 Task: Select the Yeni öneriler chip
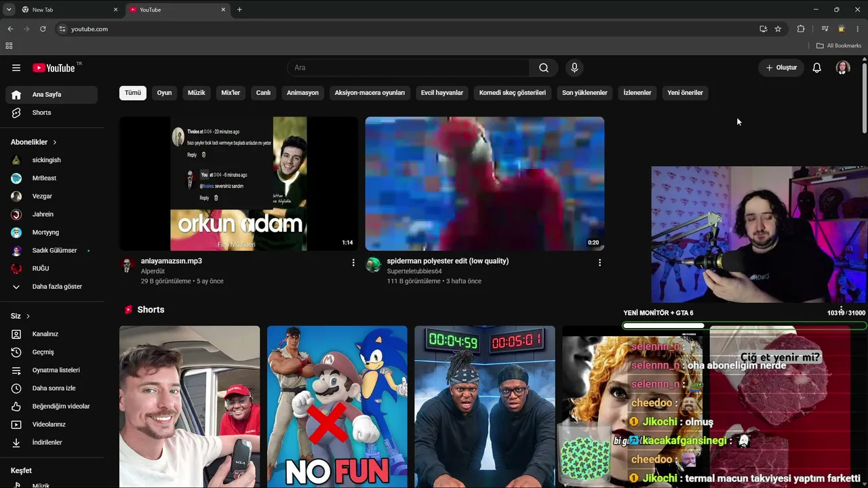coord(685,93)
